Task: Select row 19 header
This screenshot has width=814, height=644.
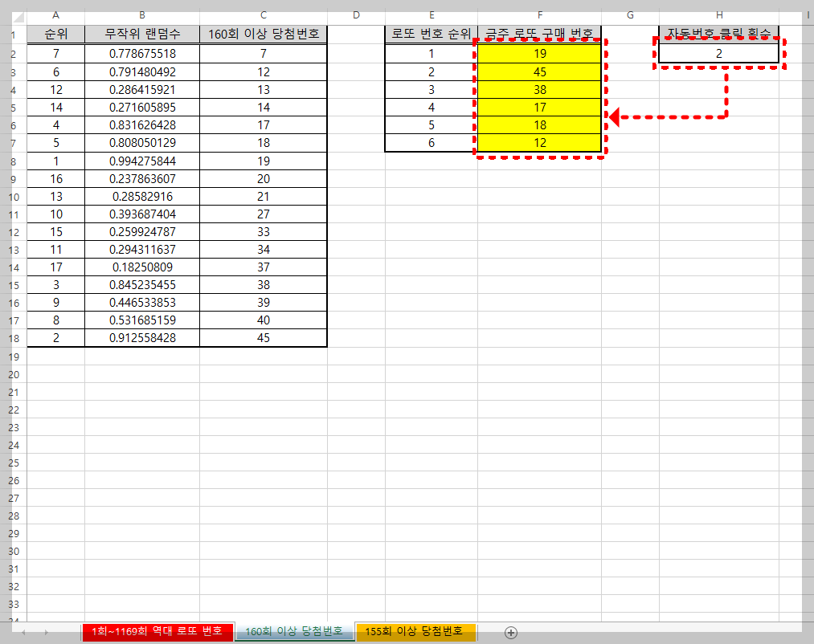Action: [14, 357]
